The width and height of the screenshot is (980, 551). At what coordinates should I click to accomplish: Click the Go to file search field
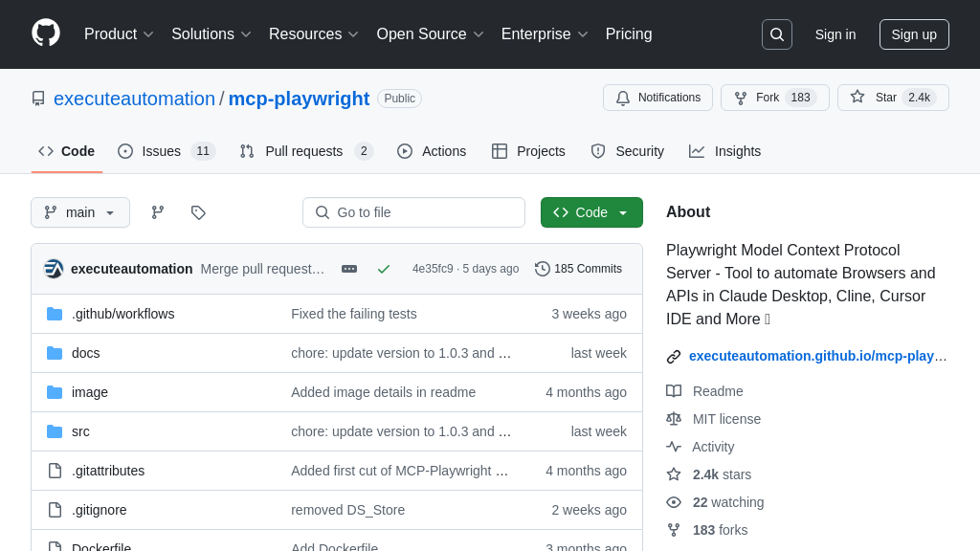coord(413,212)
